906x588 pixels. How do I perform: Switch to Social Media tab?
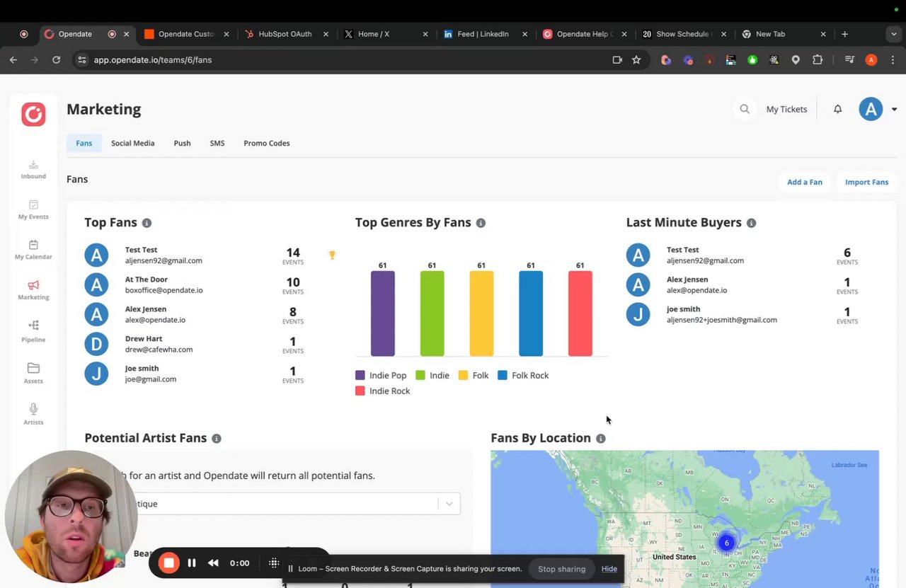pyautogui.click(x=132, y=143)
